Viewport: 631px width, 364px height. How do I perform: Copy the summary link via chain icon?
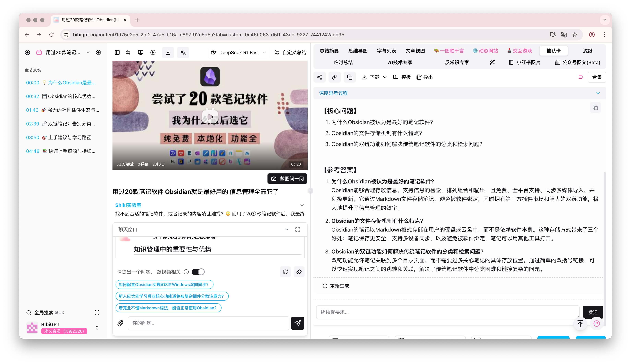[x=334, y=77]
